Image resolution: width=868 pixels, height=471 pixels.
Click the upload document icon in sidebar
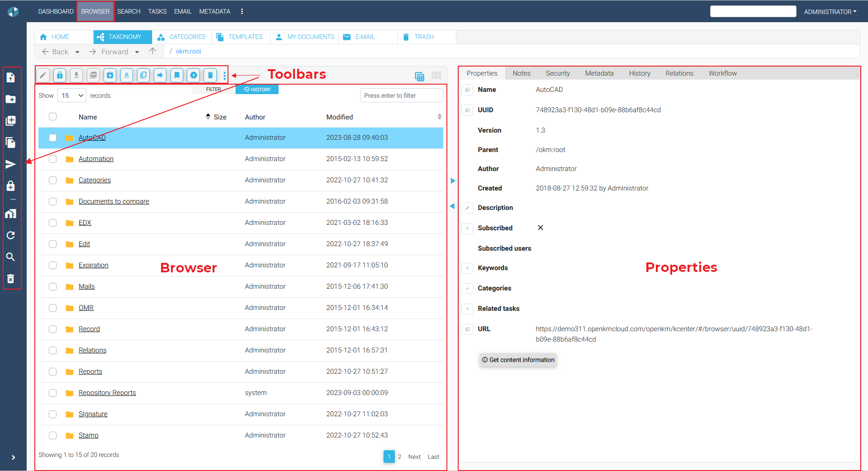10,78
